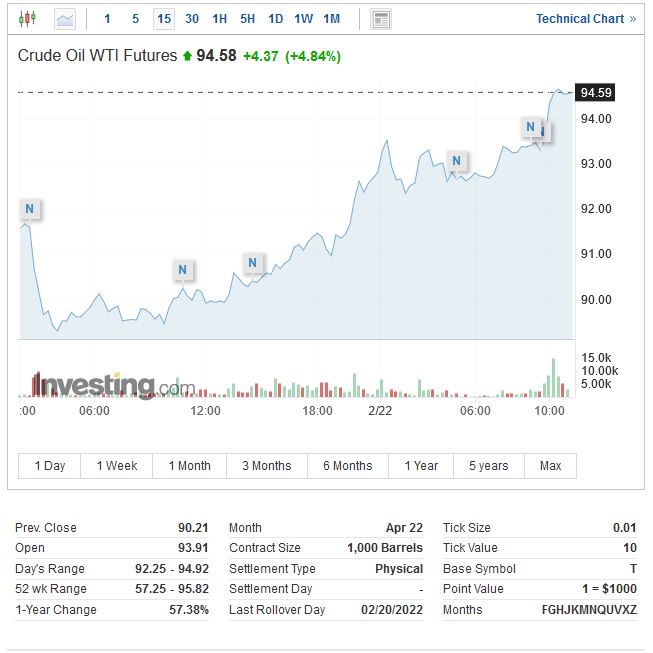Show the 3 Months time range

266,466
